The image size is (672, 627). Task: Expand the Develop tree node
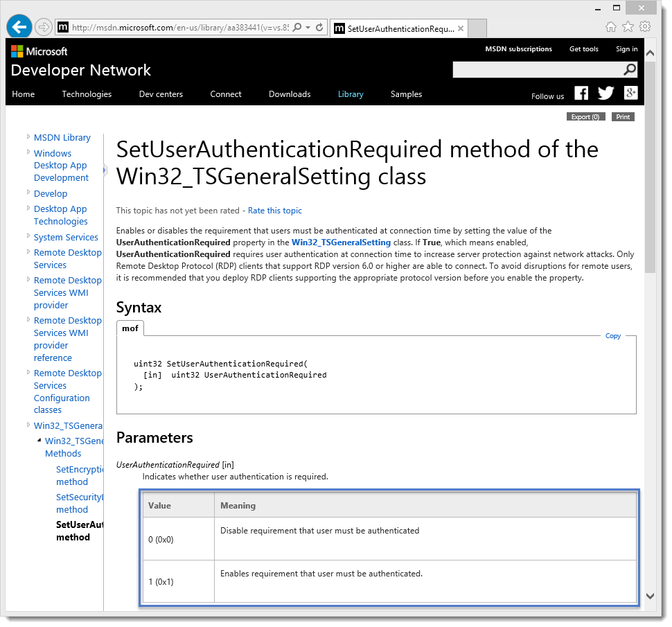[x=28, y=193]
